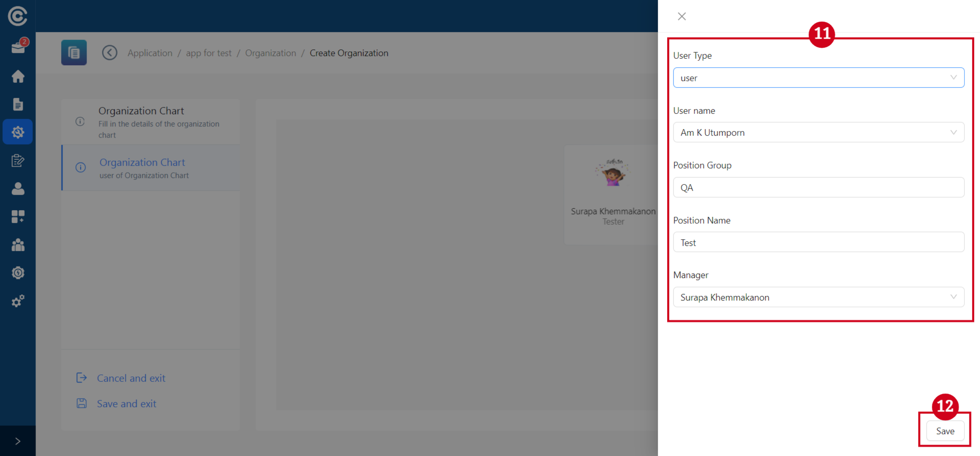Select the highlighted gear settings sidebar icon

(x=18, y=132)
